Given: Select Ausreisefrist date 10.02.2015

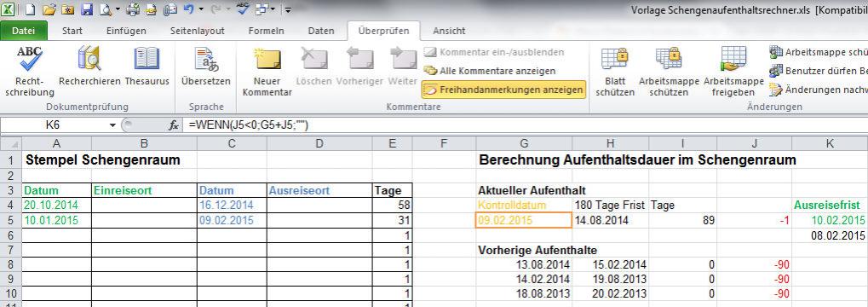Looking at the screenshot, I should click(830, 220).
